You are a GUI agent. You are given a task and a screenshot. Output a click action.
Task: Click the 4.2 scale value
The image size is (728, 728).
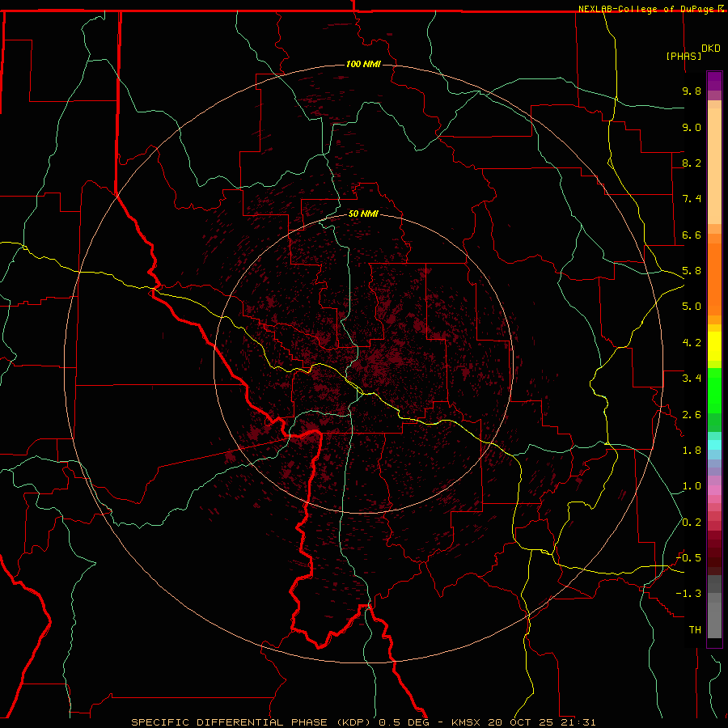692,343
